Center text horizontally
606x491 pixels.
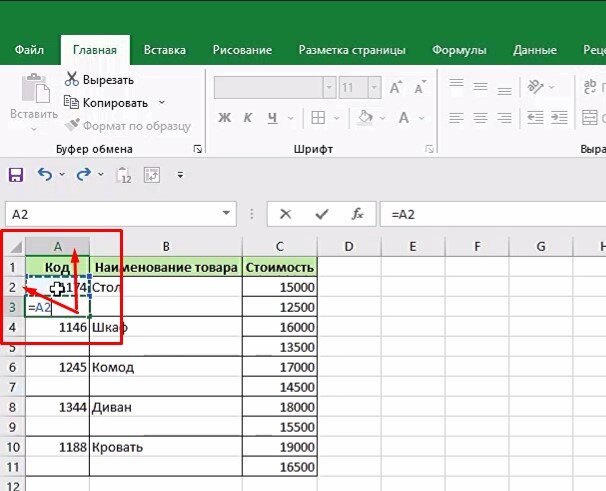480,118
